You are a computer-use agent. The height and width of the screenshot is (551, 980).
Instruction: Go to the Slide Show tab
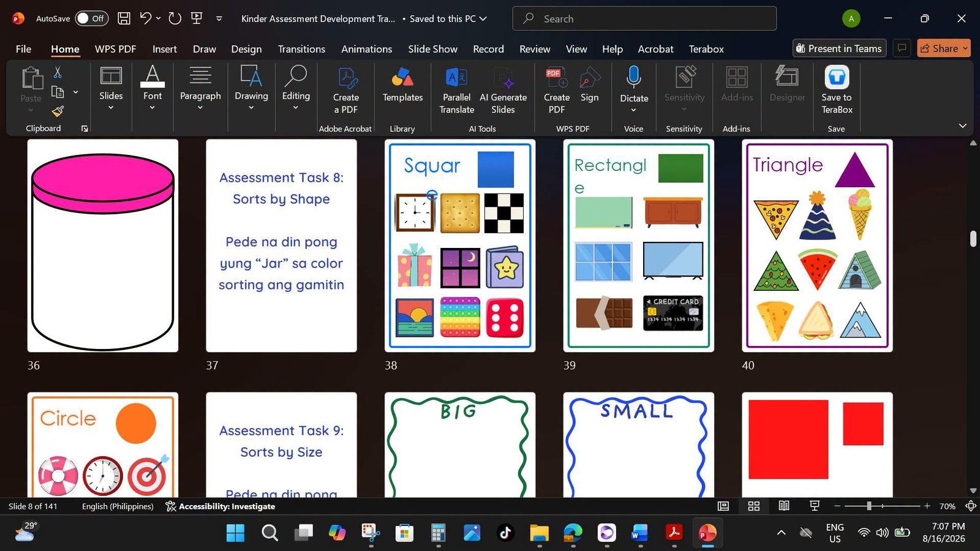432,49
